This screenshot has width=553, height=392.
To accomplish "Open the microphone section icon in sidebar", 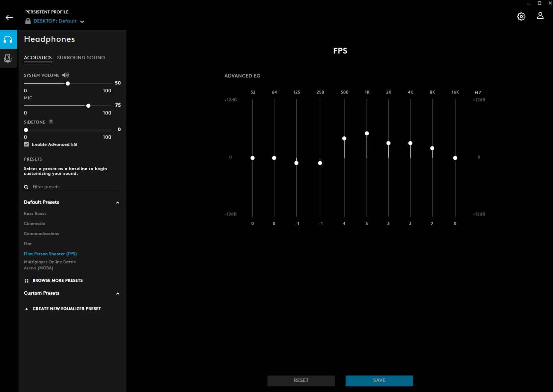I will pyautogui.click(x=8, y=58).
